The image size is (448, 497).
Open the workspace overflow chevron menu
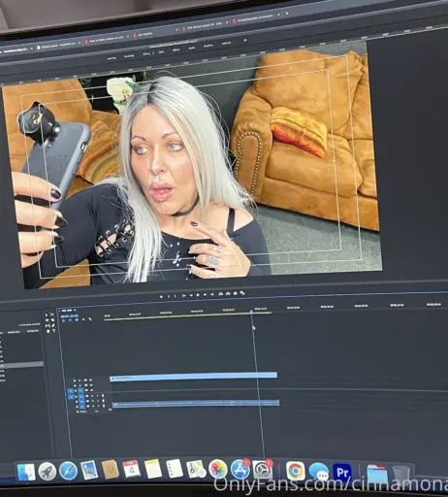tap(245, 41)
